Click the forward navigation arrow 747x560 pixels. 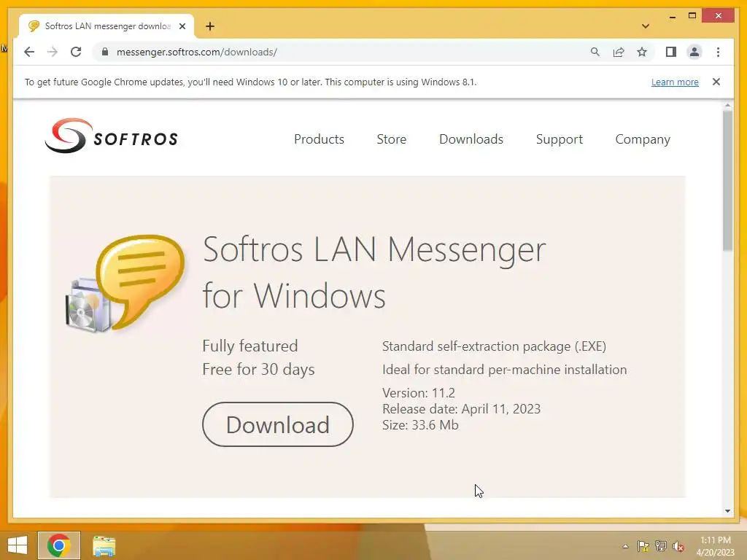[x=53, y=52]
